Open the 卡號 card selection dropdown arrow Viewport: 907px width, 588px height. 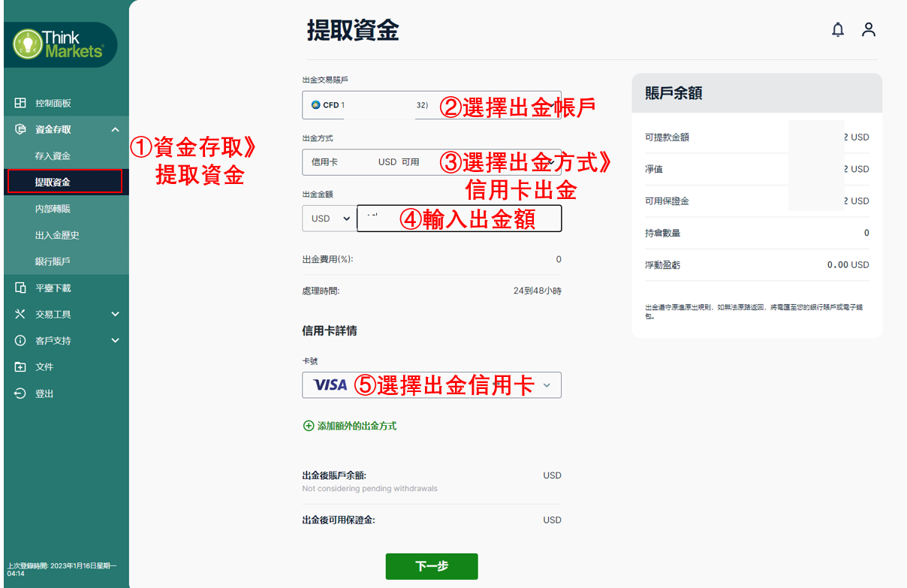click(x=547, y=385)
